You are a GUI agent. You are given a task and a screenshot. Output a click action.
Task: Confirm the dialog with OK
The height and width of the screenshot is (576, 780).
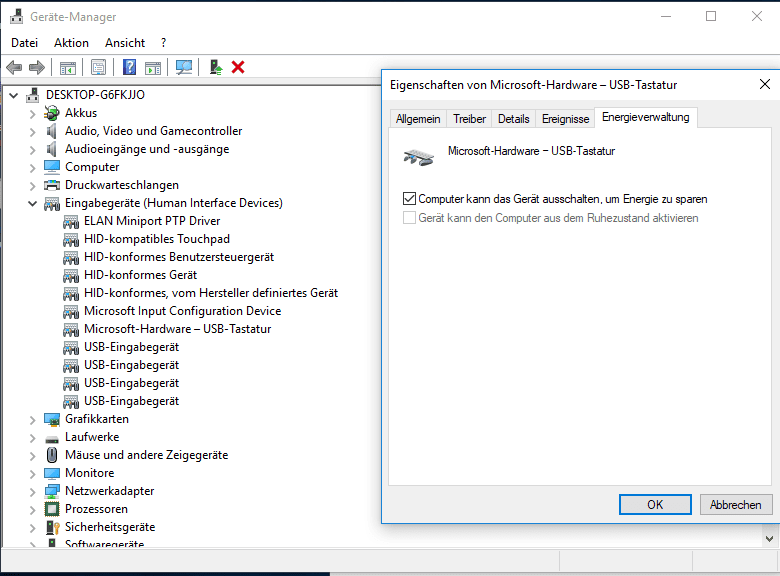pyautogui.click(x=655, y=504)
